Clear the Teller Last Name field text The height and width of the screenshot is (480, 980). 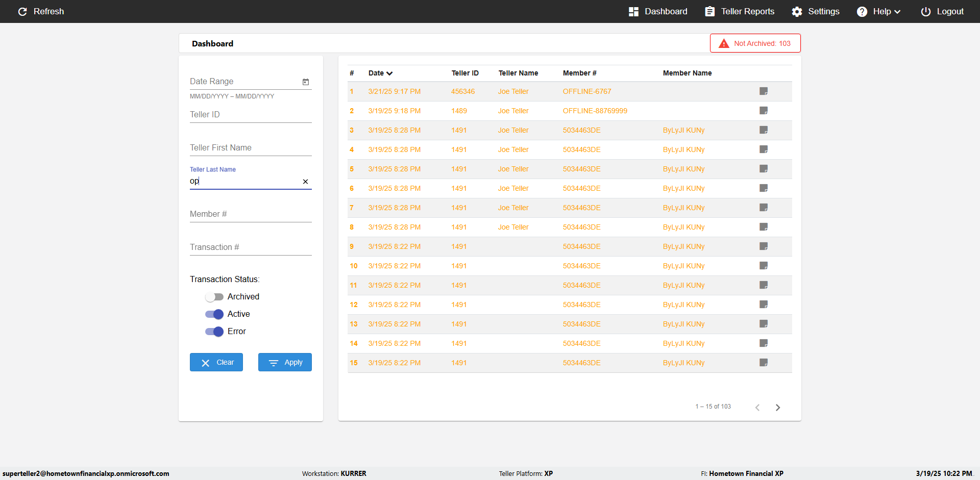click(305, 182)
